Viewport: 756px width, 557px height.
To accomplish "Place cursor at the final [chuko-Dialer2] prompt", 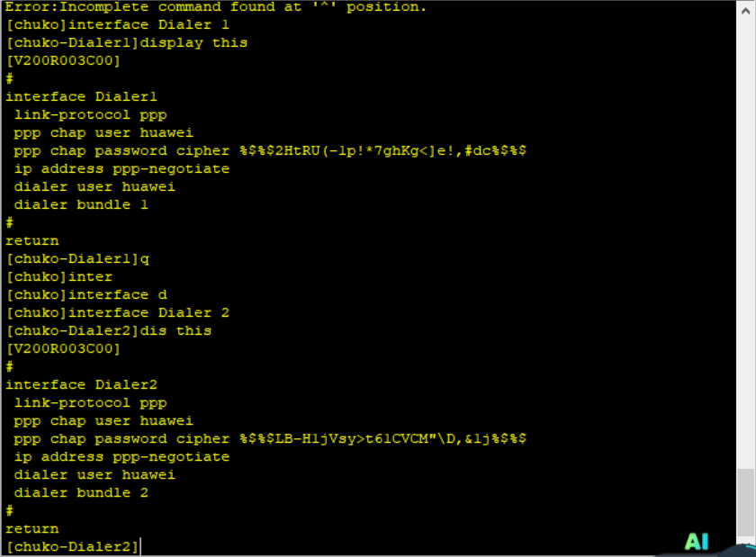I will 141,546.
